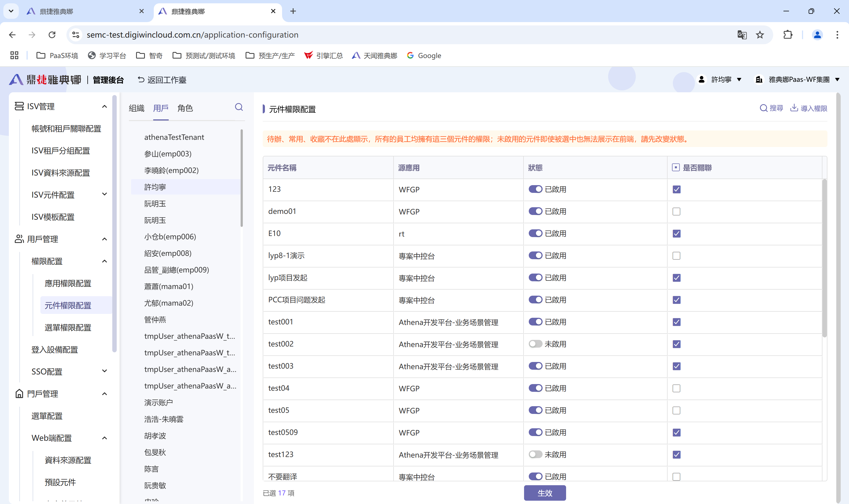Open the 学习平台 bookmark
849x504 pixels.
click(x=107, y=55)
